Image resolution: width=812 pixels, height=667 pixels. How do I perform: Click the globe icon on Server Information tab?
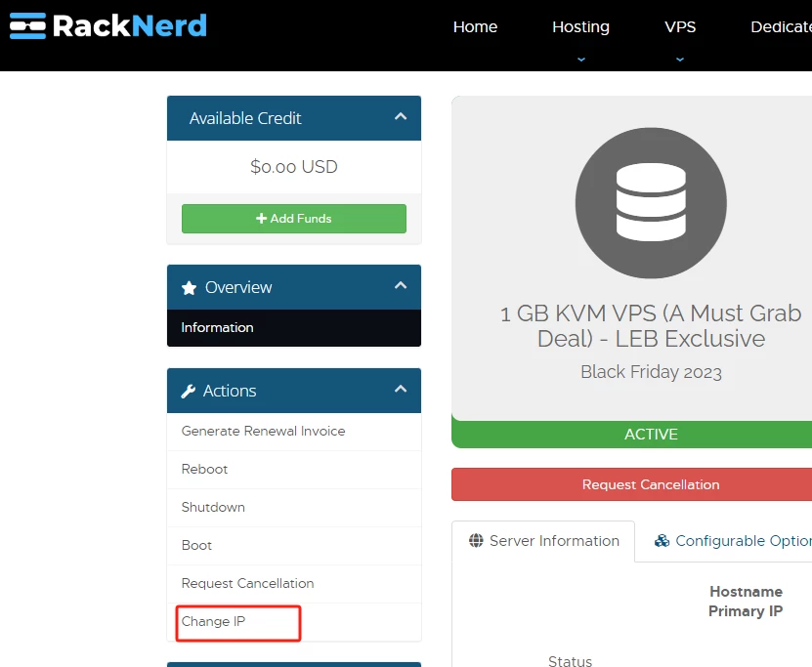pyautogui.click(x=476, y=541)
